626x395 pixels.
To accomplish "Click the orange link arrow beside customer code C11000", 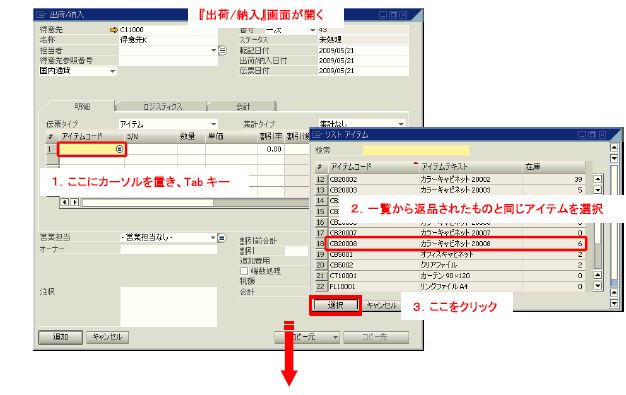I will pyautogui.click(x=114, y=30).
